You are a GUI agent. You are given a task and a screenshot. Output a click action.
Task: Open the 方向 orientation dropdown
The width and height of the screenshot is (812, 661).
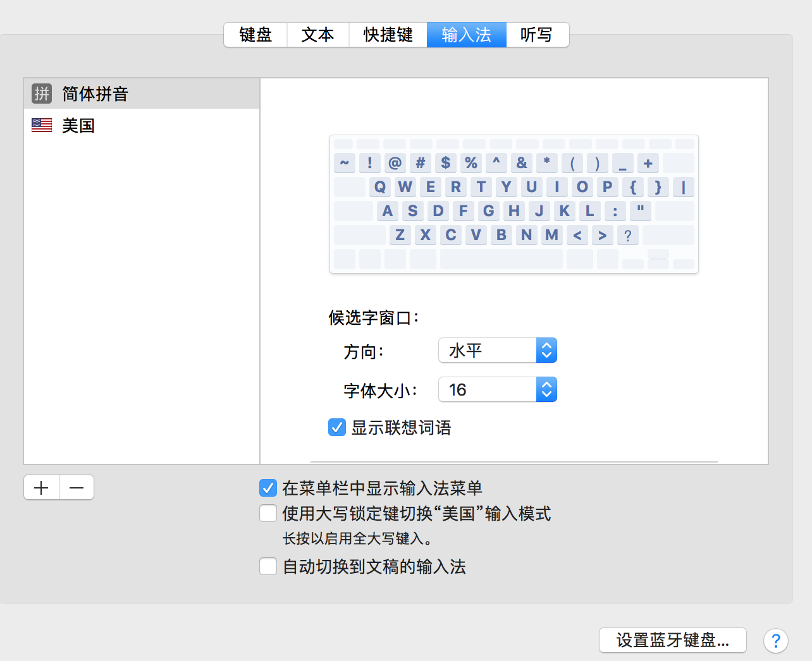tap(497, 350)
